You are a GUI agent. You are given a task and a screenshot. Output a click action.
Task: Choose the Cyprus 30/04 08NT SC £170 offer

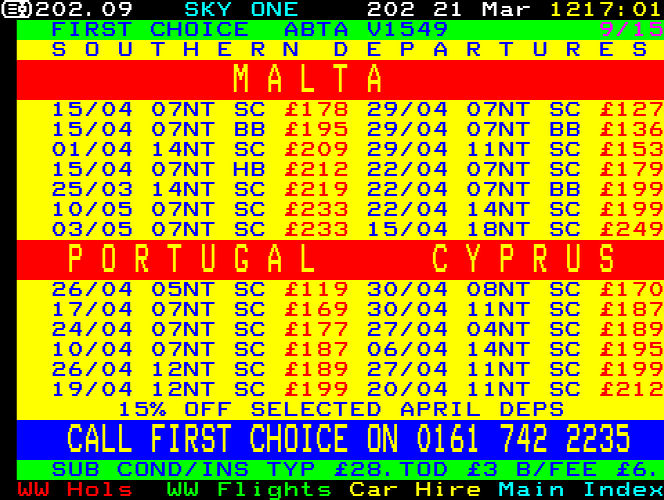(515, 289)
